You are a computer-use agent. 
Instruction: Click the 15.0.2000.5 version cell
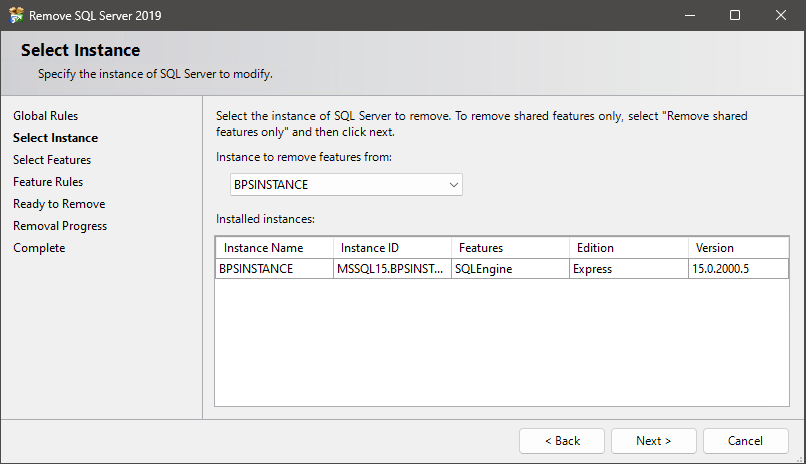(x=739, y=269)
